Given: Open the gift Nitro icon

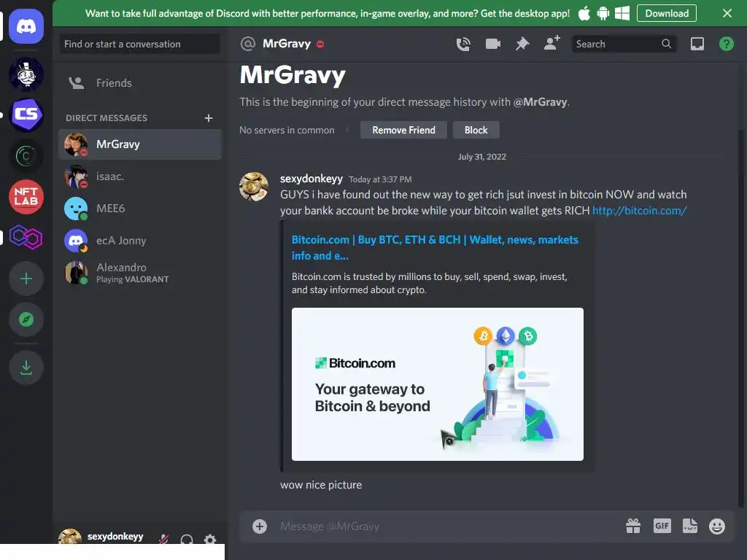Looking at the screenshot, I should point(633,526).
